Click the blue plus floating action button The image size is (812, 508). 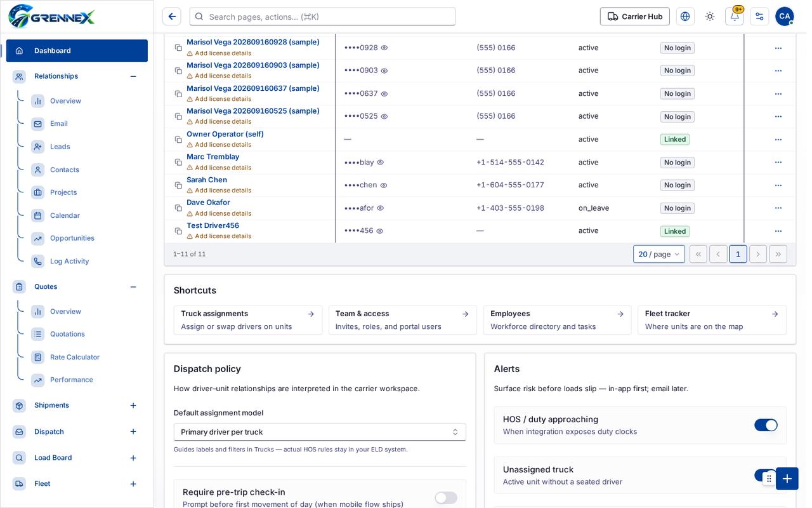click(x=787, y=479)
